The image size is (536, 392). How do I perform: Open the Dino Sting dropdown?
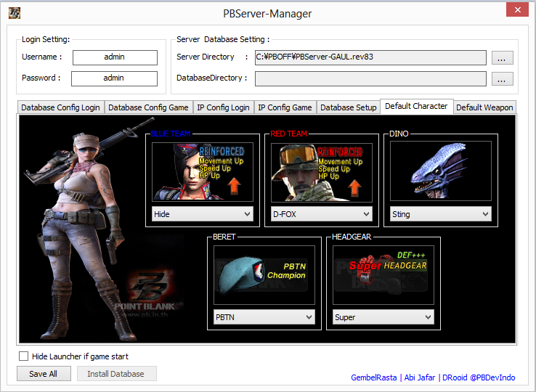[441, 214]
